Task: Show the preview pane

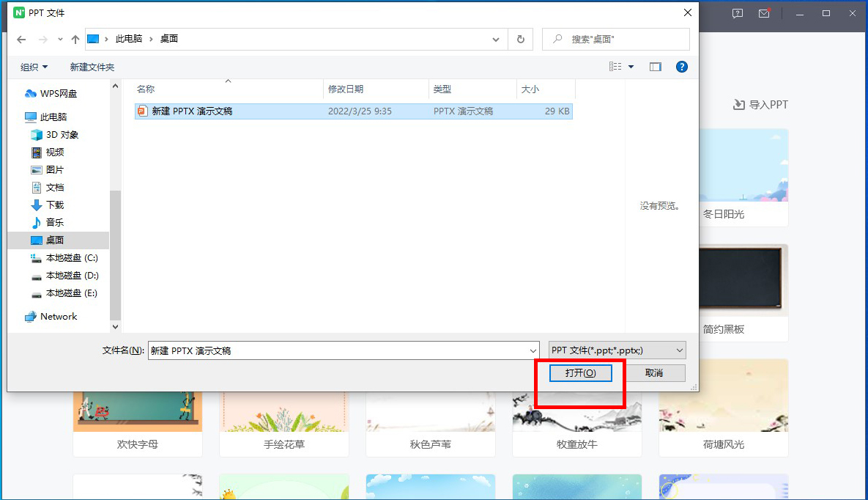Action: coord(655,66)
